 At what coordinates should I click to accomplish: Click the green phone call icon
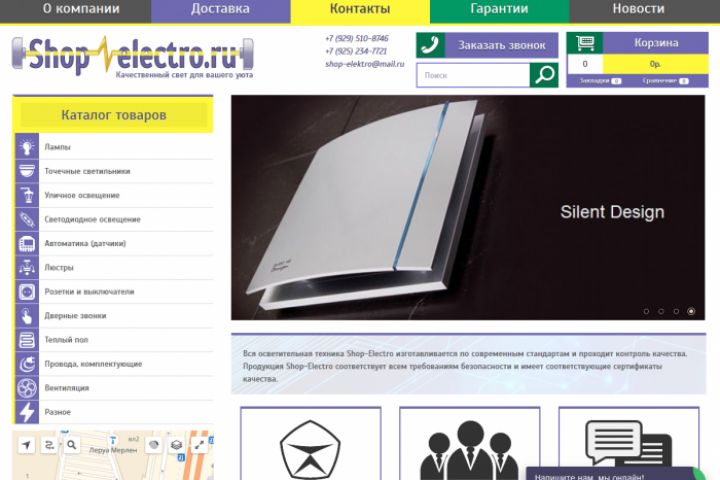pyautogui.click(x=430, y=45)
